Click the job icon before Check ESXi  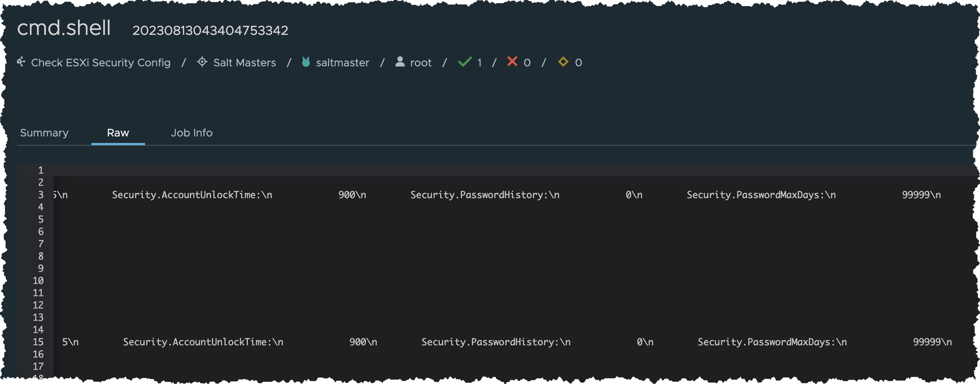coord(21,61)
